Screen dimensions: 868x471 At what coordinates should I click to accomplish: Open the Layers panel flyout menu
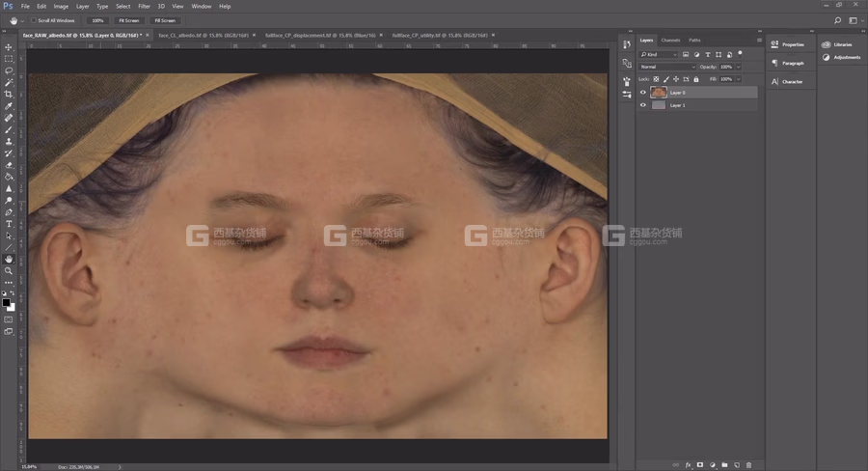(759, 40)
